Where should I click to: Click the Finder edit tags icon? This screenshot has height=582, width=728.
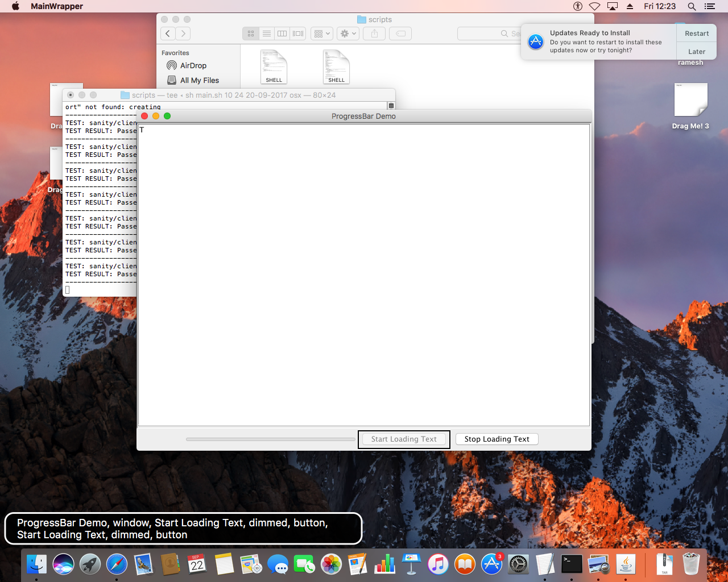[400, 34]
